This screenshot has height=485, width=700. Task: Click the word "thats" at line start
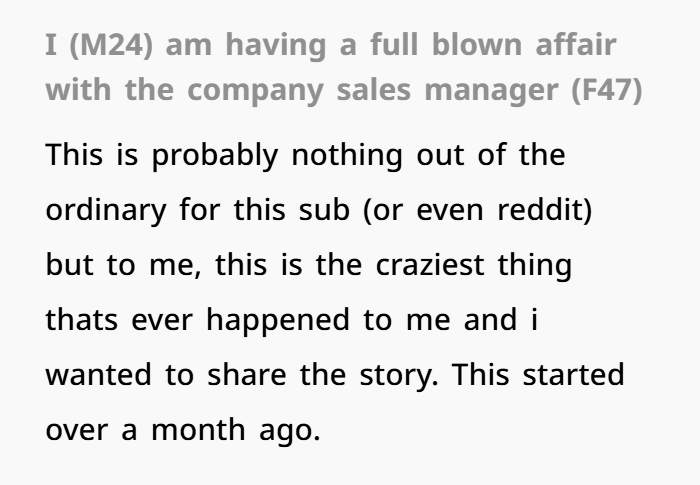coord(82,320)
